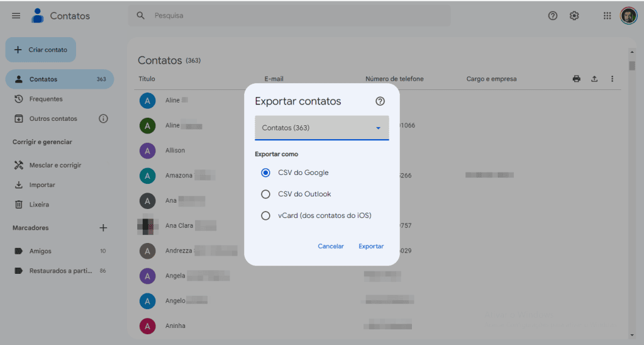The image size is (644, 345).
Task: Click the vertical scrollbar of contacts list
Action: pos(631,65)
